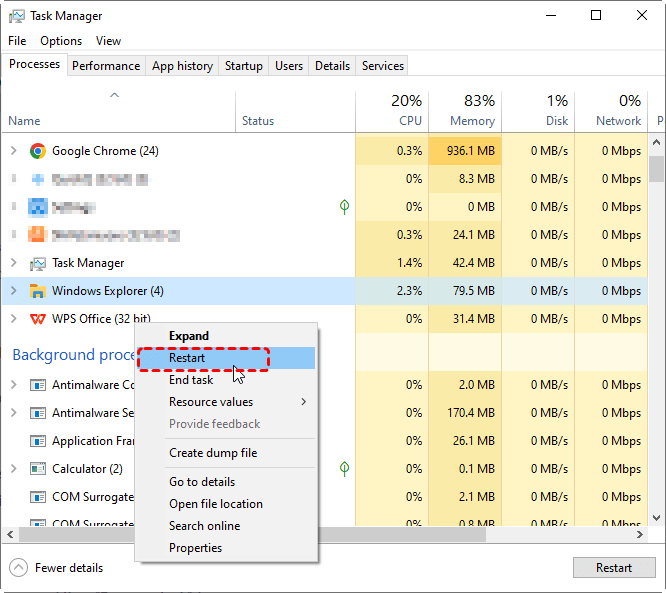Viewport: 666px width, 593px height.
Task: Choose Restart in the context menu
Action: (227, 358)
